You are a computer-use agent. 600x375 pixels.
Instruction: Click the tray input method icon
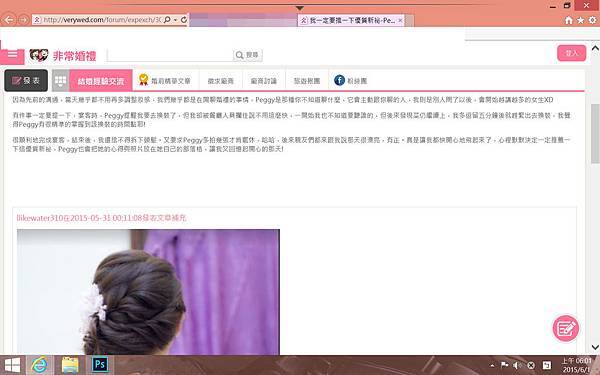tap(547, 365)
